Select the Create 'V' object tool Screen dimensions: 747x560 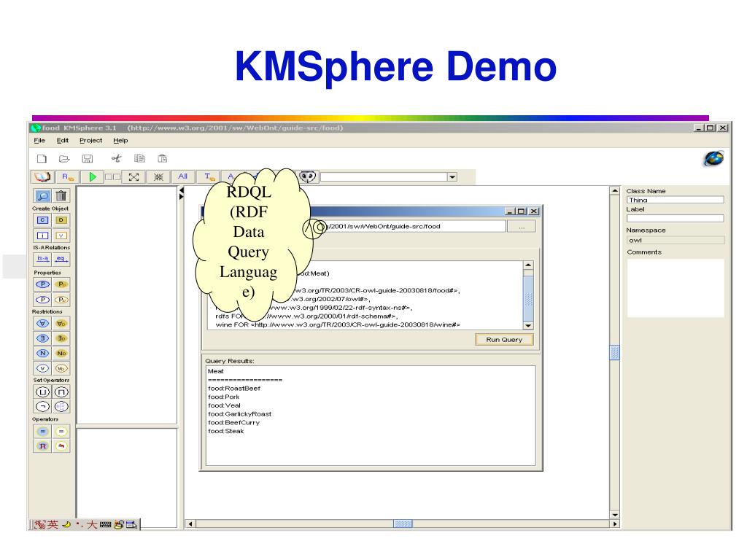click(61, 236)
